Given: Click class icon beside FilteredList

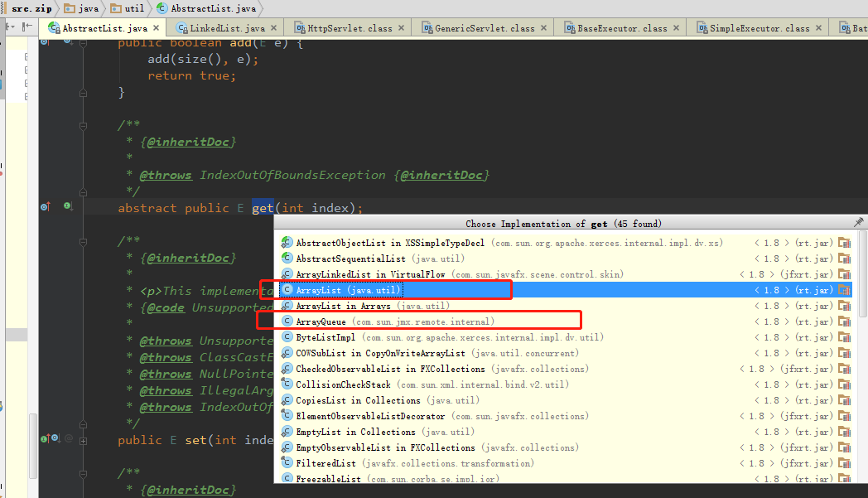Looking at the screenshot, I should [287, 462].
